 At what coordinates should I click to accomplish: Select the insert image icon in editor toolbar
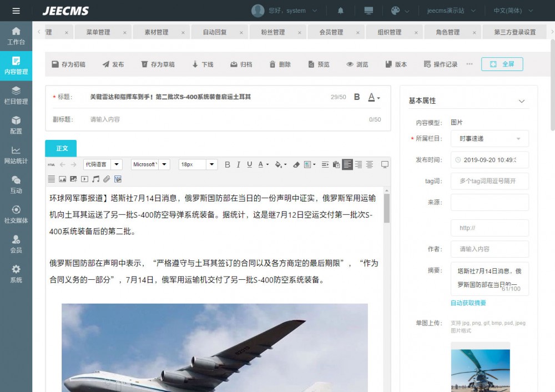click(62, 179)
